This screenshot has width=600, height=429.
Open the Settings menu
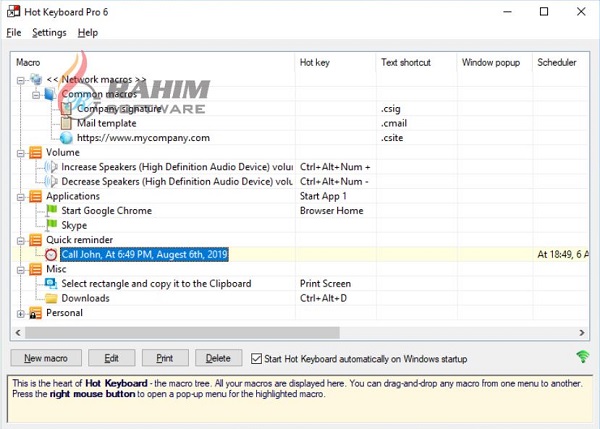(x=49, y=33)
